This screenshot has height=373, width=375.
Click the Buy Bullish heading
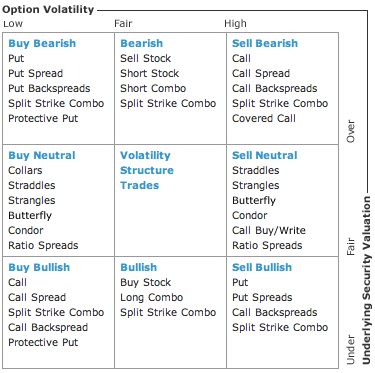pyautogui.click(x=39, y=267)
